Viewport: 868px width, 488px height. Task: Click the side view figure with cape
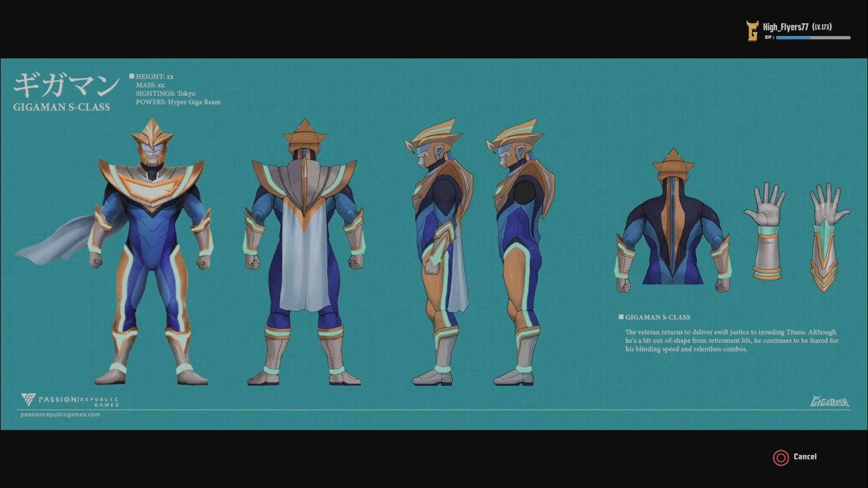click(x=438, y=252)
